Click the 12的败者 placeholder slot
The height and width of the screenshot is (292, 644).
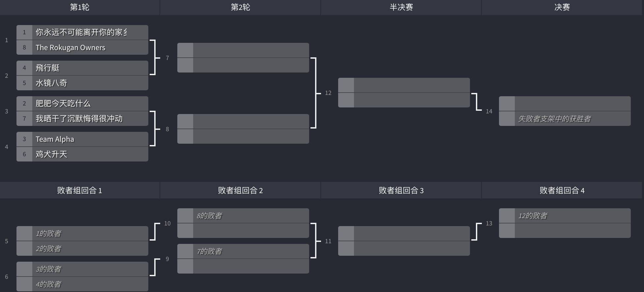533,216
